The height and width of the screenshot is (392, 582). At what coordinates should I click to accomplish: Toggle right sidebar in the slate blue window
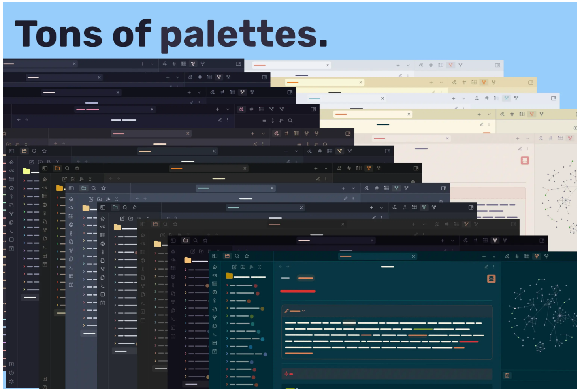[x=444, y=188]
